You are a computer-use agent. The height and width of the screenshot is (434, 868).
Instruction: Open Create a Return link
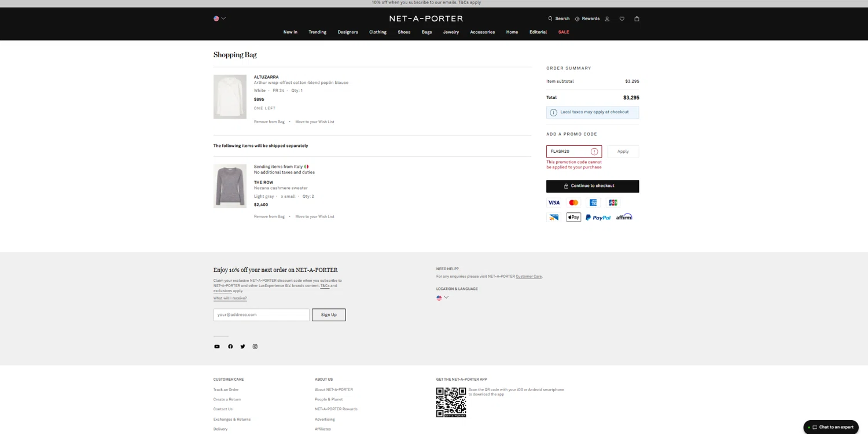(x=227, y=399)
